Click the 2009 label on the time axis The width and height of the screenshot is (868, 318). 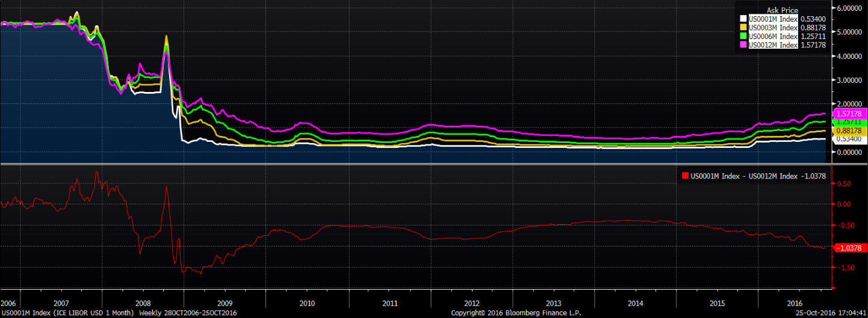(224, 304)
